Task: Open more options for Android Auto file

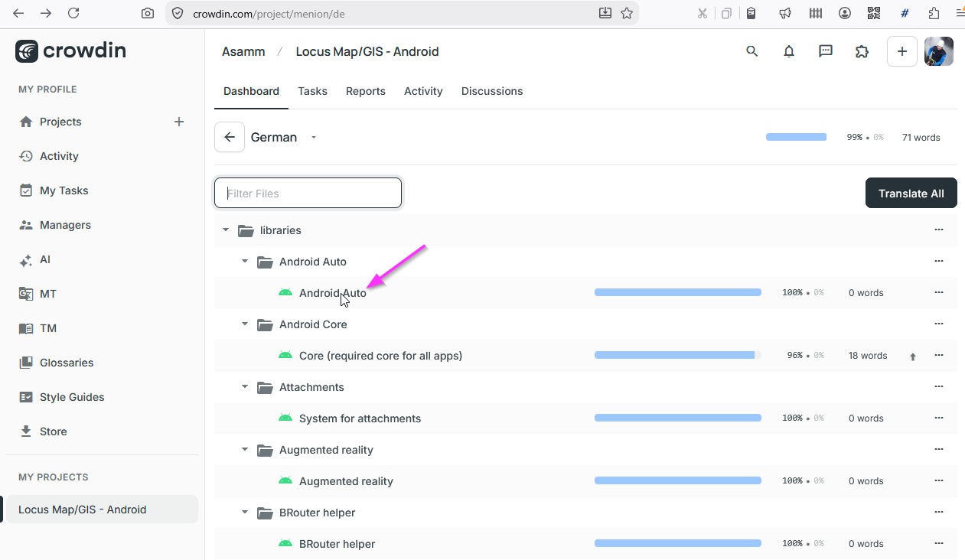Action: [x=939, y=292]
